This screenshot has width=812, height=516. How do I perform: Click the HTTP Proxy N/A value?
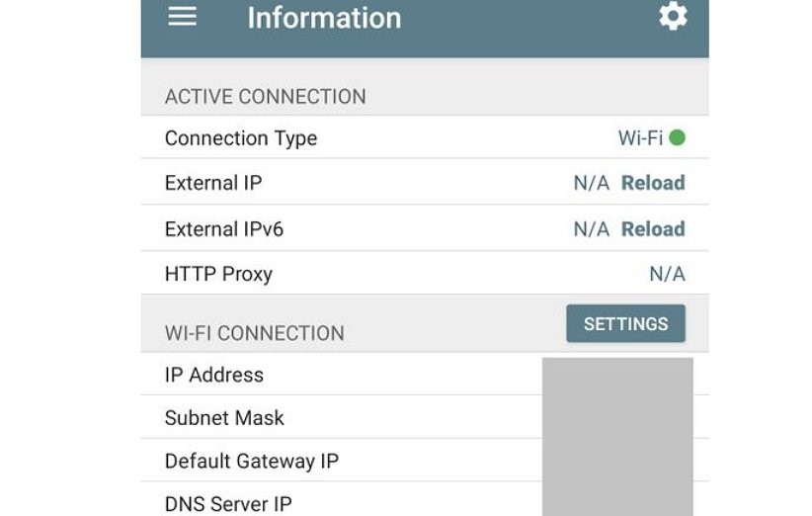667,274
